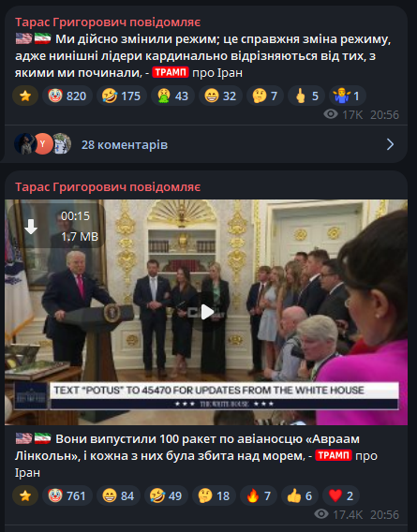417x532 pixels.
Task: Click commenter avatar with letter Y
Action: [43, 144]
